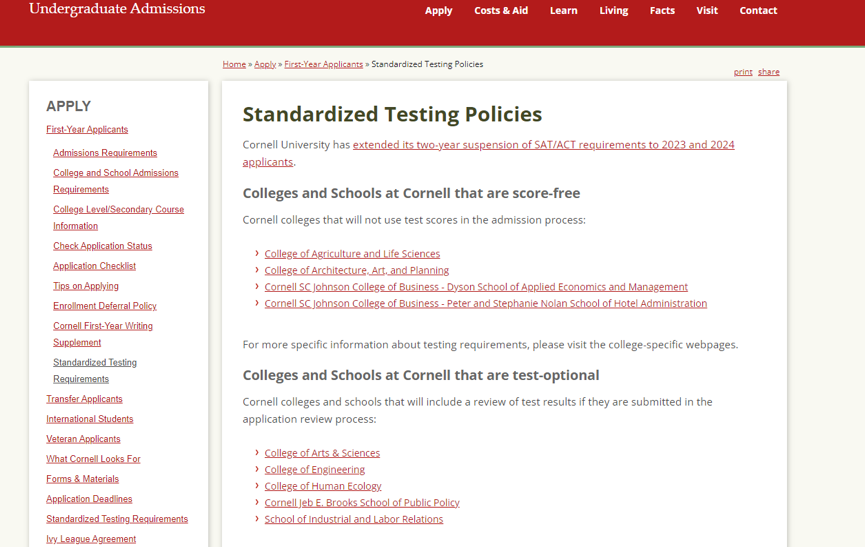This screenshot has width=865, height=547.
Task: Open the Apply menu in top navigation
Action: pyautogui.click(x=438, y=11)
